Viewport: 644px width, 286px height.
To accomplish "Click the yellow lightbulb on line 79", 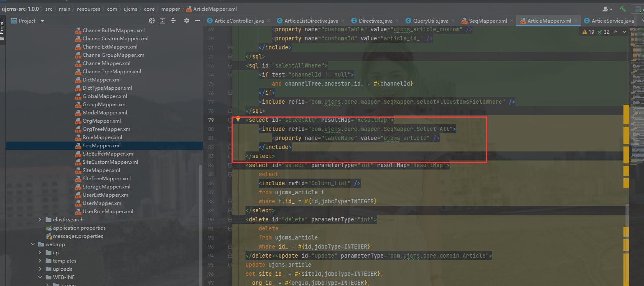I will 238,119.
